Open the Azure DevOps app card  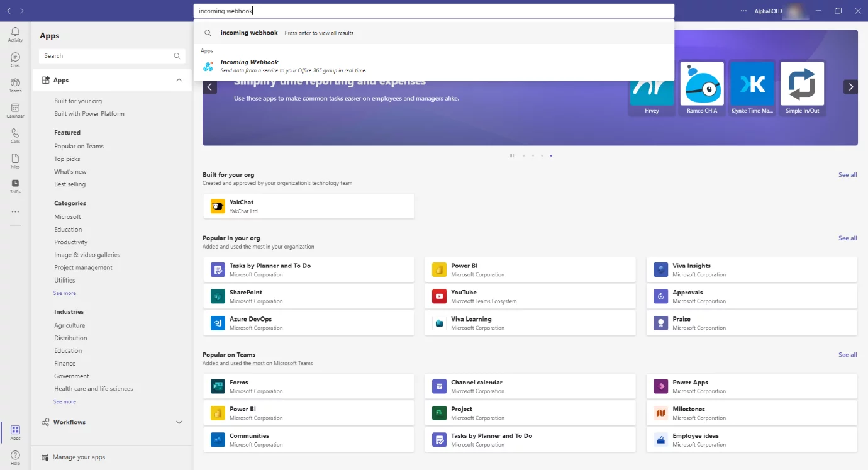coord(308,323)
